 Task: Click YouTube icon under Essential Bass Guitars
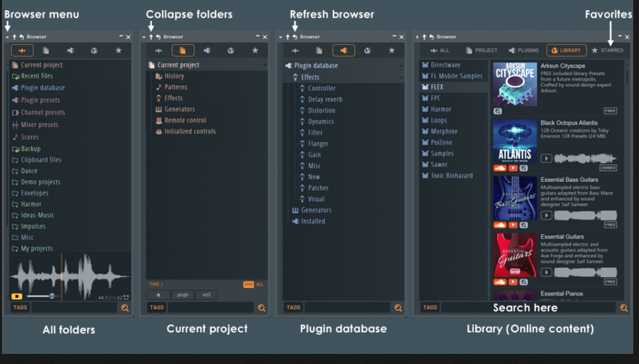click(512, 225)
